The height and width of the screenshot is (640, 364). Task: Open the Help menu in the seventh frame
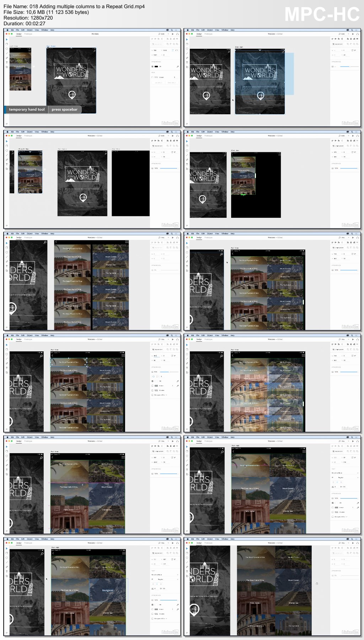pyautogui.click(x=52, y=335)
